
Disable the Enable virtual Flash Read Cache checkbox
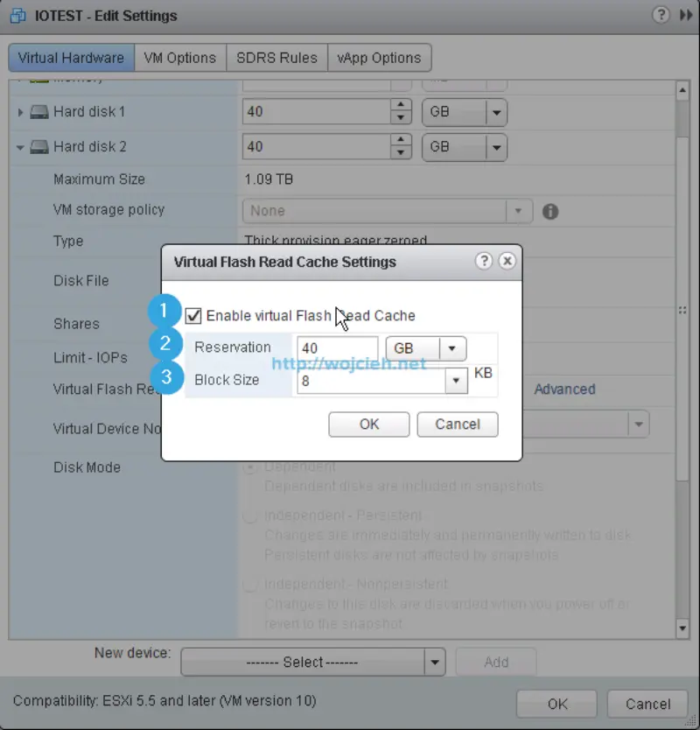tap(194, 316)
